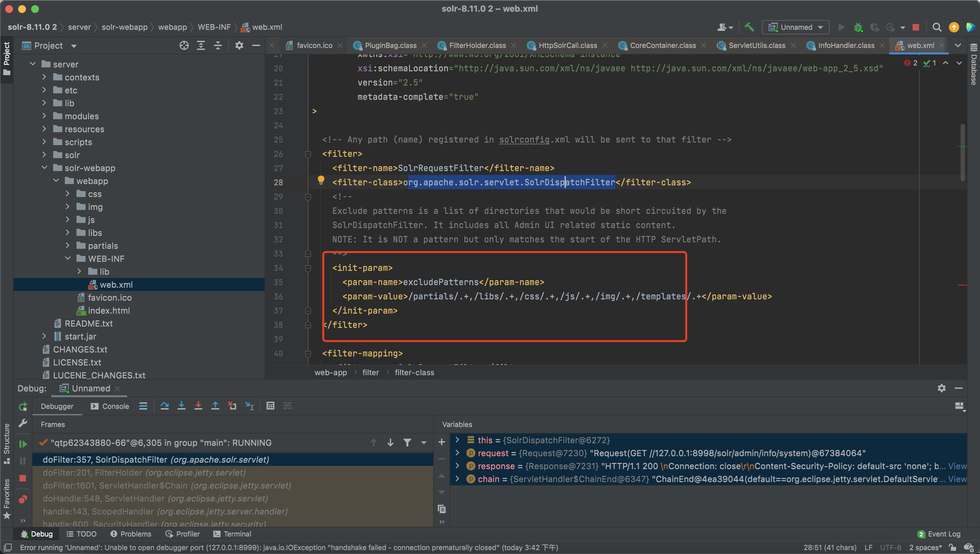The width and height of the screenshot is (980, 554).
Task: Select index.html in the project tree
Action: [x=109, y=310]
